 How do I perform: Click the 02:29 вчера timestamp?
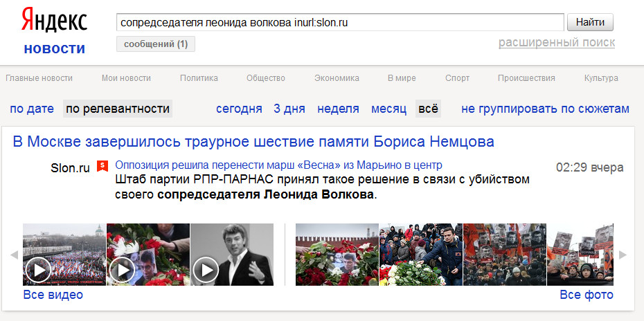pyautogui.click(x=590, y=167)
